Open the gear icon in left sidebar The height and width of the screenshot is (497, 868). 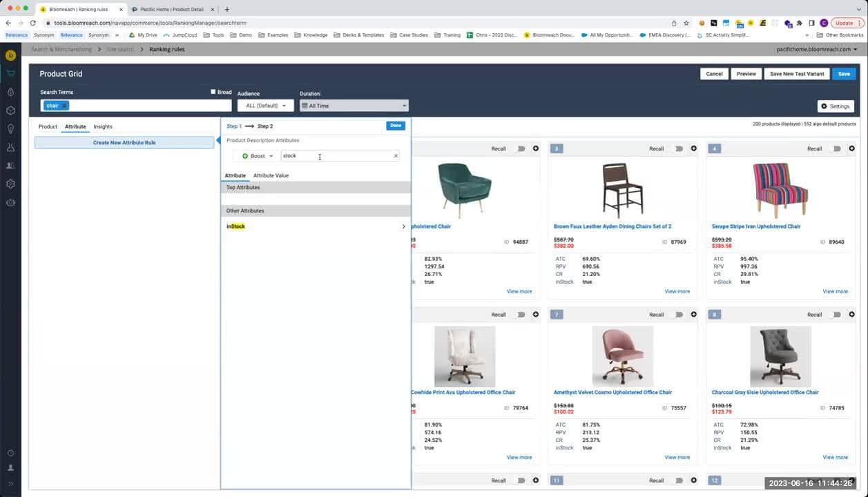coord(10,184)
